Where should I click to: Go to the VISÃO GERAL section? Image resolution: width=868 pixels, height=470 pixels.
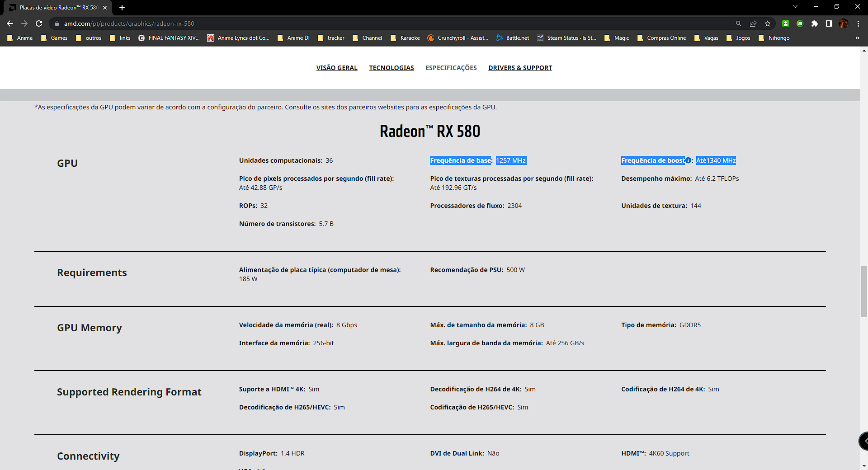coord(337,68)
